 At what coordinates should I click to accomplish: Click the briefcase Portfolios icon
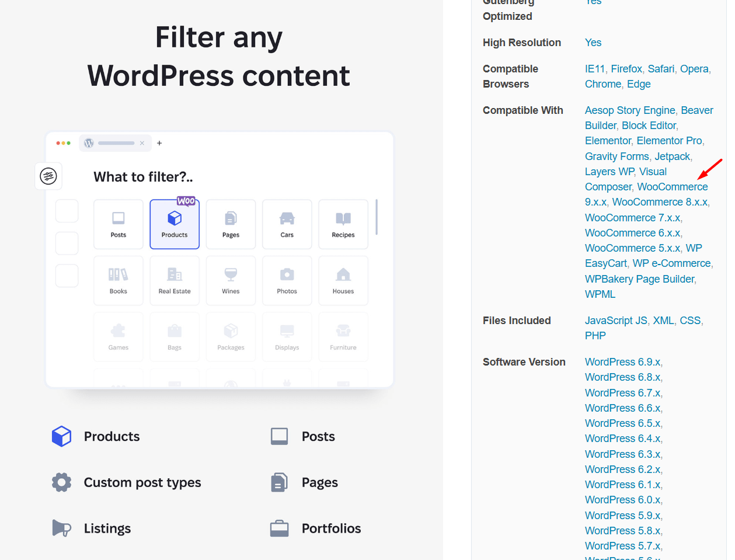pyautogui.click(x=280, y=528)
